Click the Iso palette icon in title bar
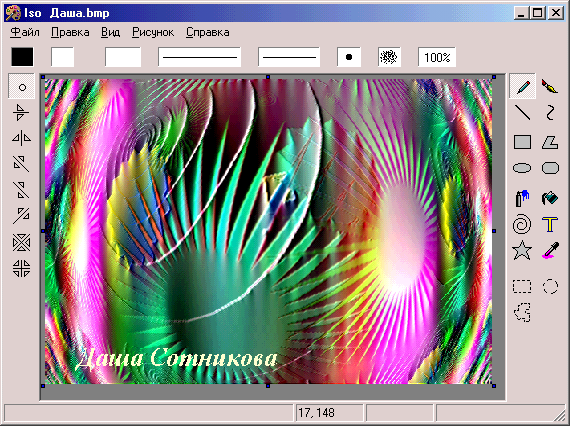The image size is (570, 426). [x=13, y=13]
